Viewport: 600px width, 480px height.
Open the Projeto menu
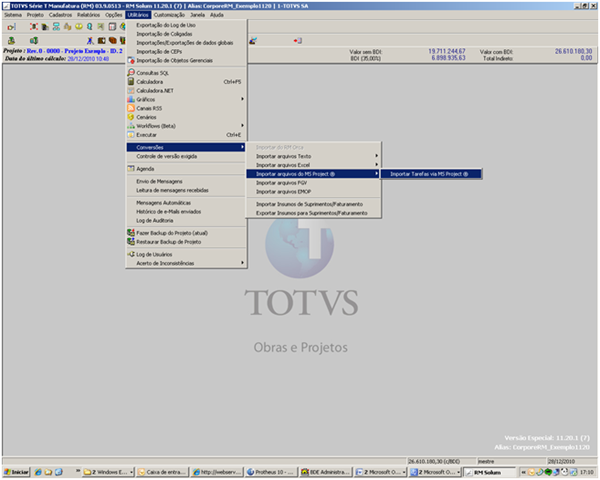35,15
